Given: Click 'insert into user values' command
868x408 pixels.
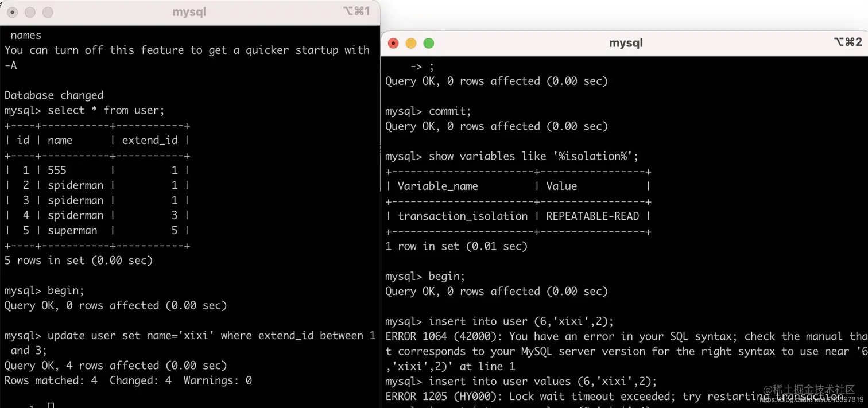Looking at the screenshot, I should (543, 381).
